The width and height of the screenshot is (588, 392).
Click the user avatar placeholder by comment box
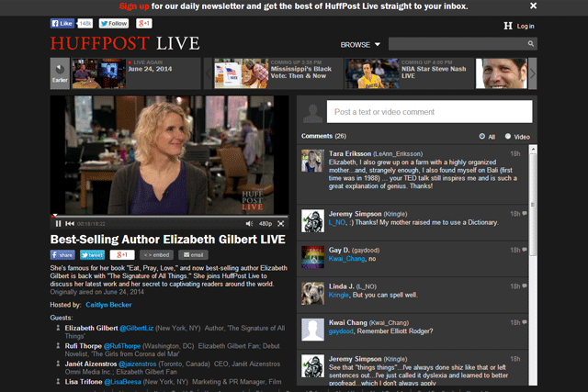(x=312, y=112)
